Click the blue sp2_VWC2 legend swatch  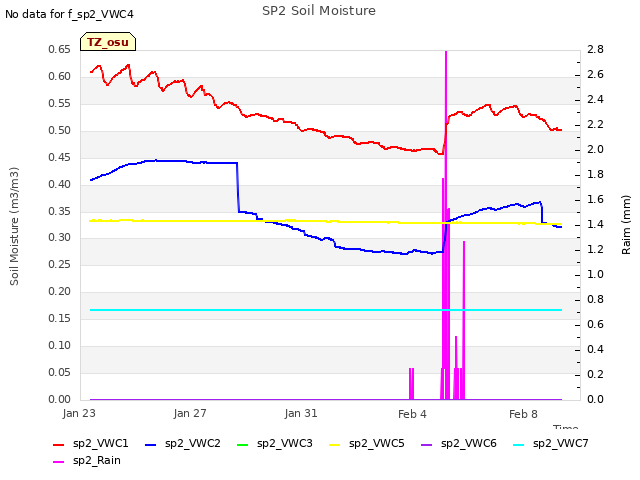[151, 444]
